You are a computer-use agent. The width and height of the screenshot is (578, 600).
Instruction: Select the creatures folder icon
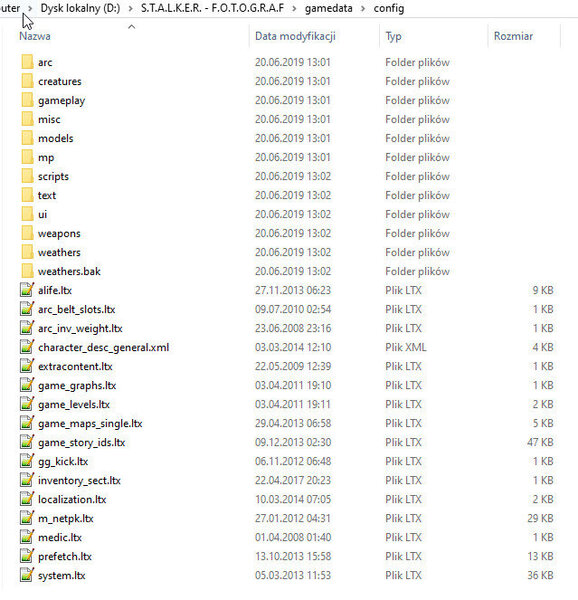(x=27, y=81)
